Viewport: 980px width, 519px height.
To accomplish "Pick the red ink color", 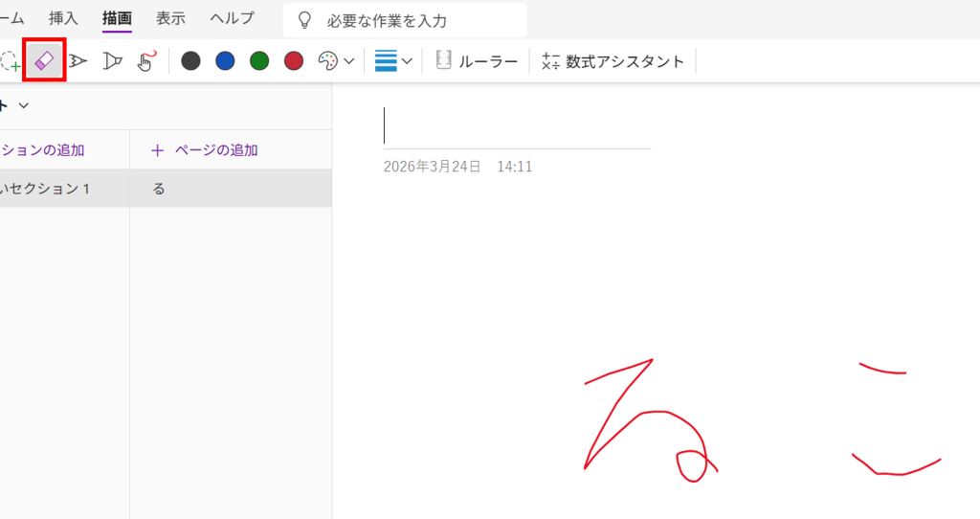I will click(x=294, y=61).
